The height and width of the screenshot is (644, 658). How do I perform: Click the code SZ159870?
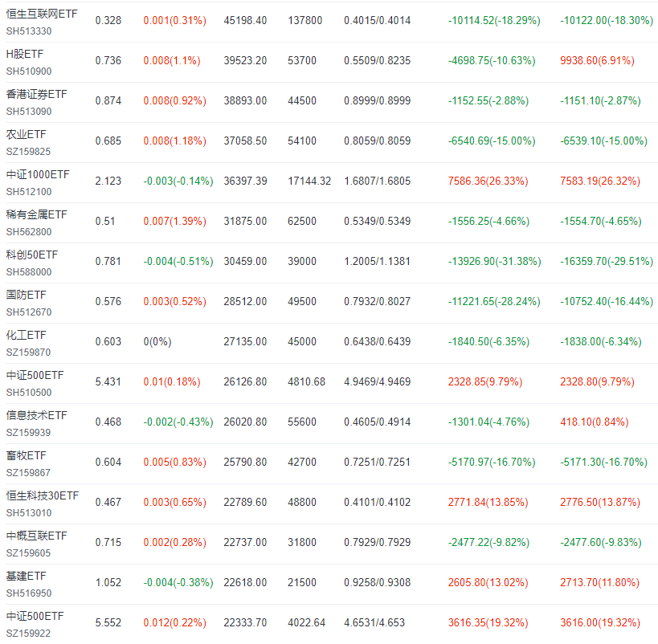pyautogui.click(x=28, y=353)
